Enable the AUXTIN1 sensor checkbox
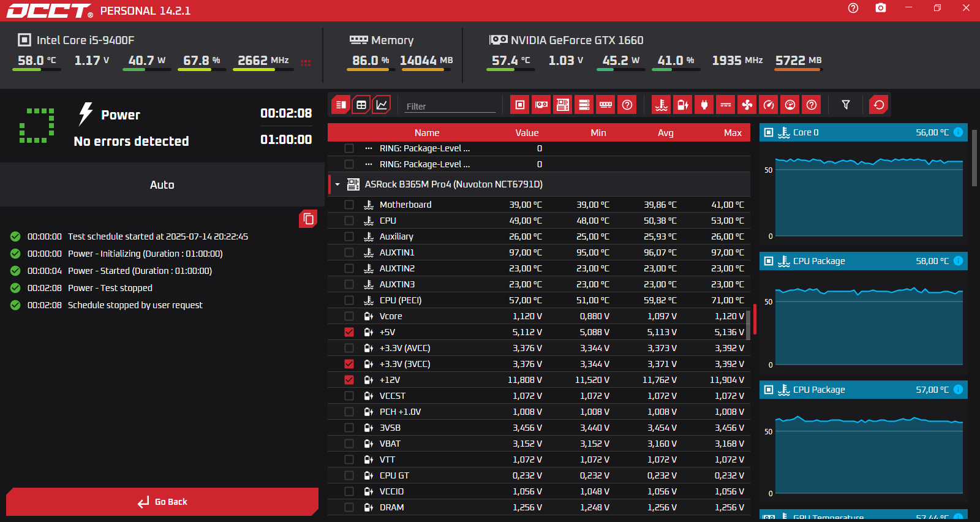The width and height of the screenshot is (980, 522). coord(349,252)
